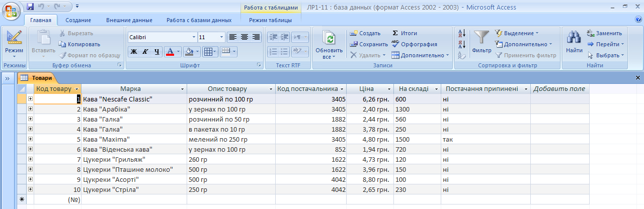Close the Товари table window
644x209 pixels.
pos(638,78)
